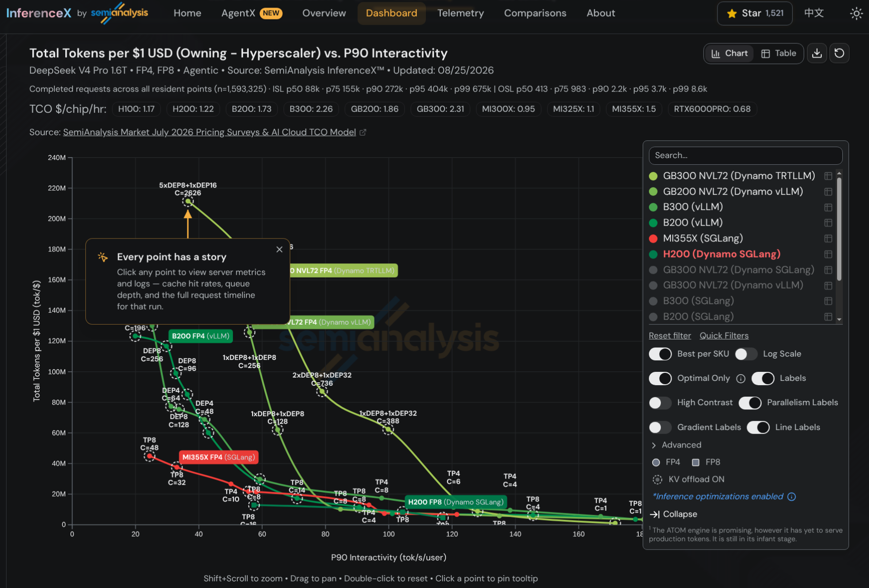Toggle Best per SKU switch
Screen dimensions: 869x588
660,354
